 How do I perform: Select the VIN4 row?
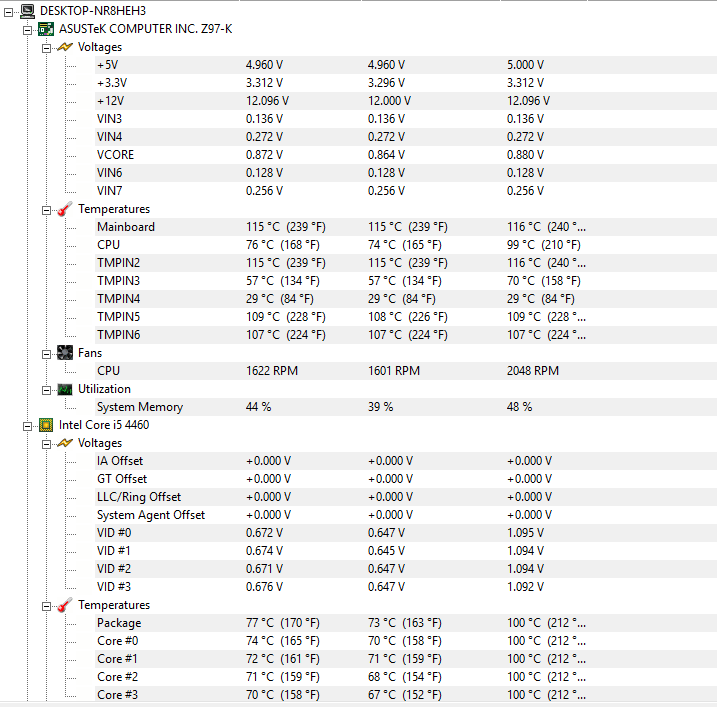click(406, 137)
